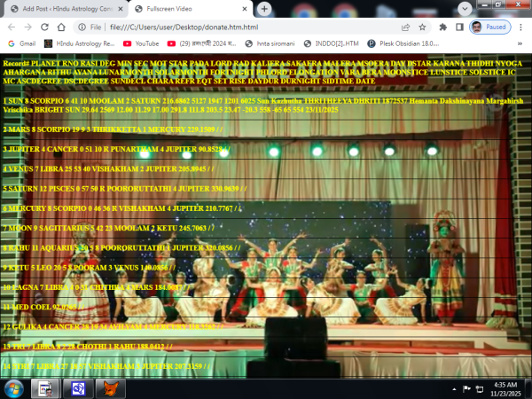532x399 pixels.
Task: Open the YouTube bookmark
Action: (x=140, y=43)
